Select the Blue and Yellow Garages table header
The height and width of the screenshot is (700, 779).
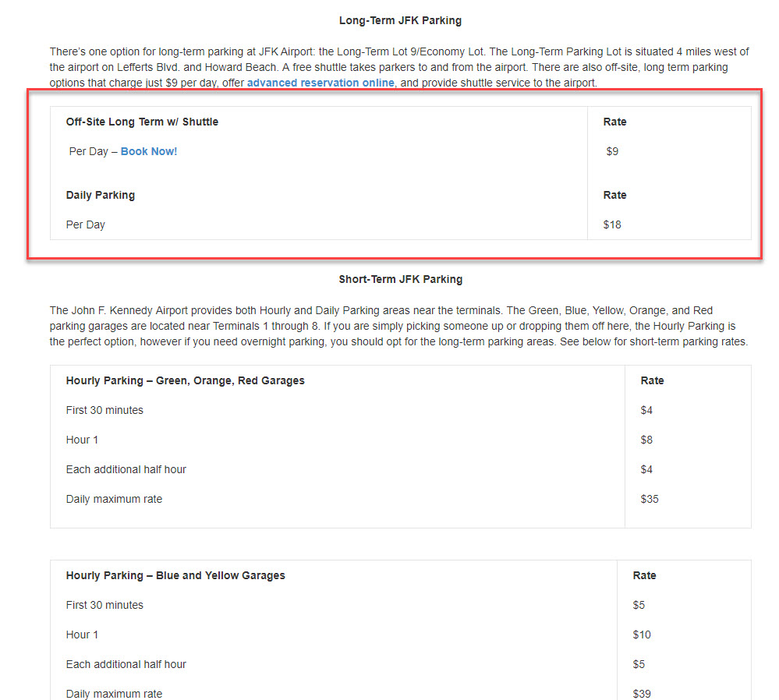(x=175, y=575)
